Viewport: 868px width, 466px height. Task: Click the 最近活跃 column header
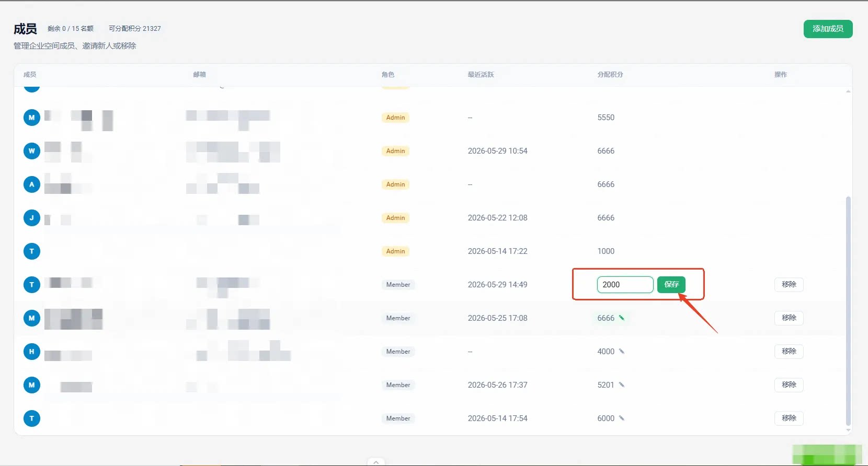pos(481,75)
